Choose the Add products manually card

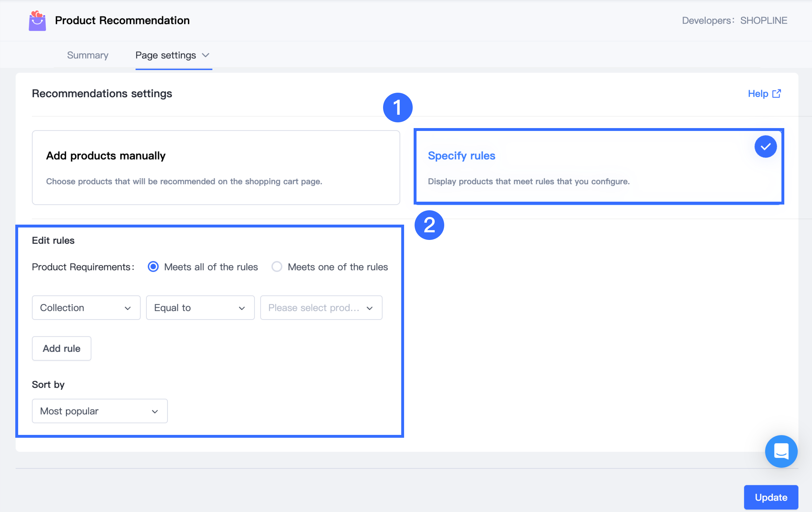point(216,168)
